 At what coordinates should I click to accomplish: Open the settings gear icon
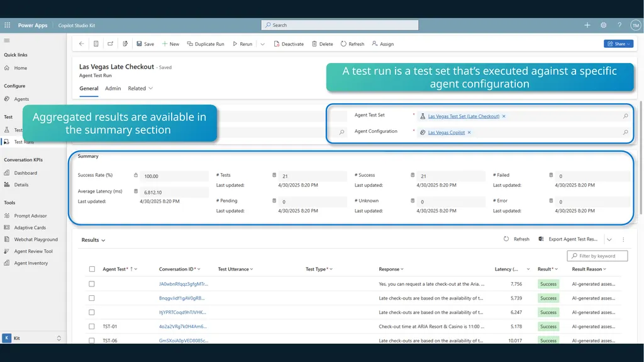[603, 25]
